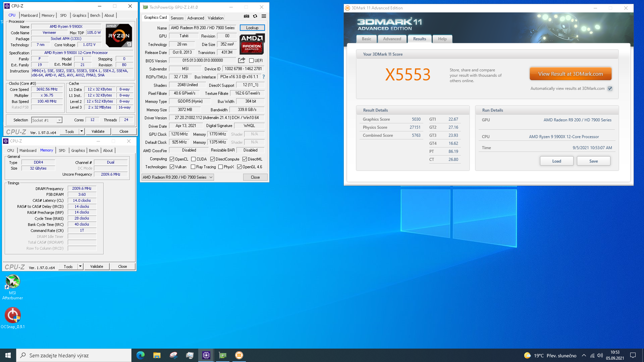Click the taskbar search box
The width and height of the screenshot is (644, 362).
[74, 355]
